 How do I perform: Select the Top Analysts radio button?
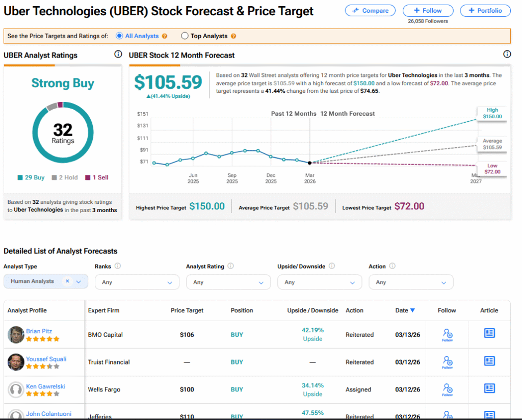(185, 36)
